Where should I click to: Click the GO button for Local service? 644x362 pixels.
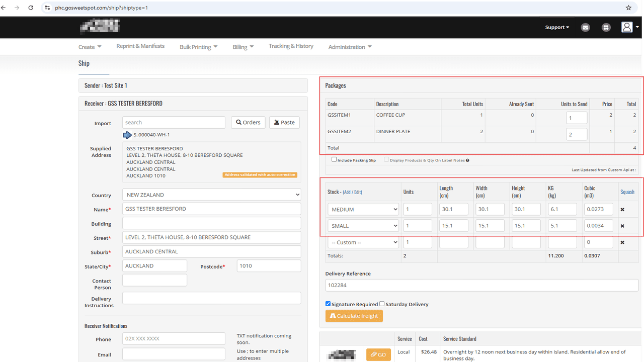click(378, 354)
